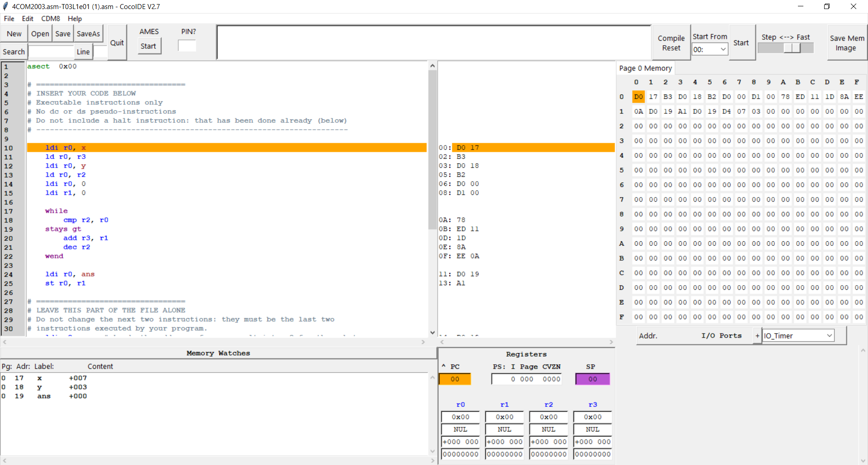This screenshot has width=868, height=465.
Task: Click the Search button
Action: pos(14,52)
